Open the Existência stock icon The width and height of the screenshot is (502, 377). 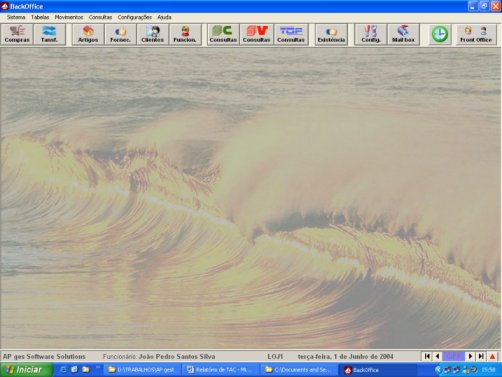point(331,34)
